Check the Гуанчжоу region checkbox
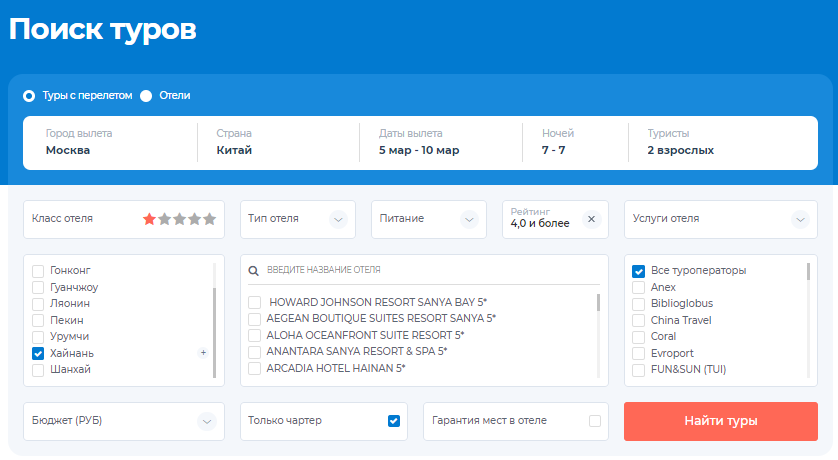838x460 pixels. tap(38, 287)
